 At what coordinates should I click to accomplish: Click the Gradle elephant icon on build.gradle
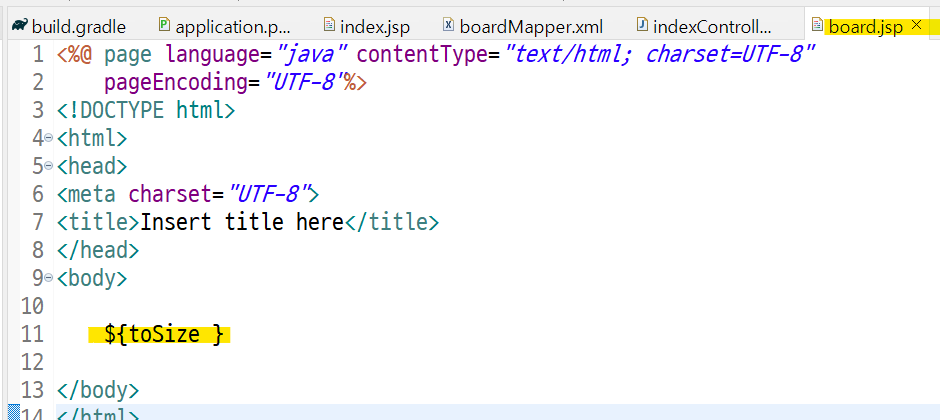pos(20,25)
